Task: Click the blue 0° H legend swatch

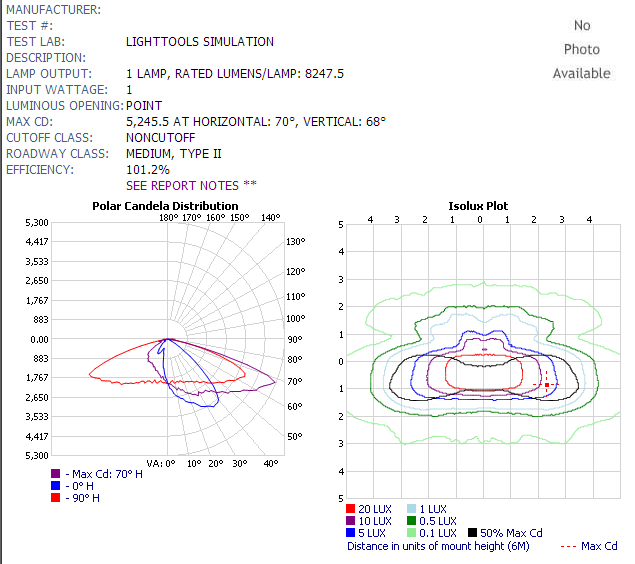Action: pyautogui.click(x=57, y=486)
